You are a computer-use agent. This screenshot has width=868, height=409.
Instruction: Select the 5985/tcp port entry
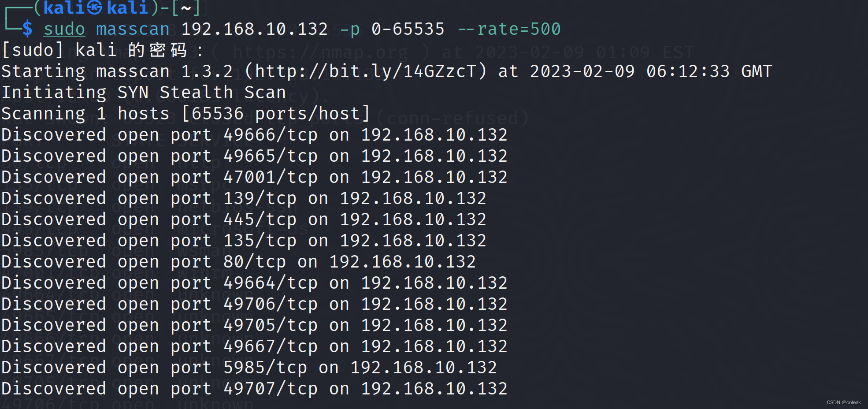tap(265, 368)
